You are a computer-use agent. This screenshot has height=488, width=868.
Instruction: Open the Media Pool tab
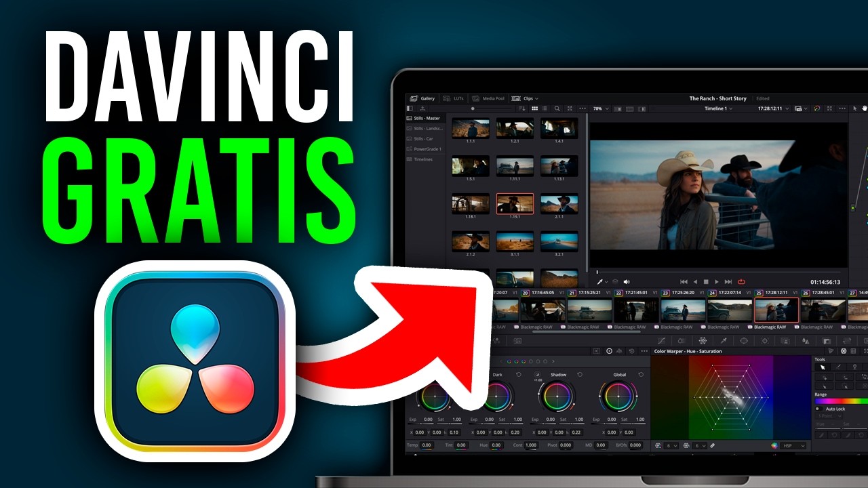point(489,98)
